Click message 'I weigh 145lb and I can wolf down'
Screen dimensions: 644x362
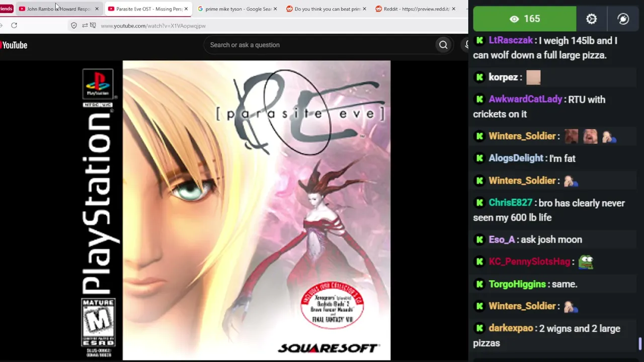coord(545,48)
